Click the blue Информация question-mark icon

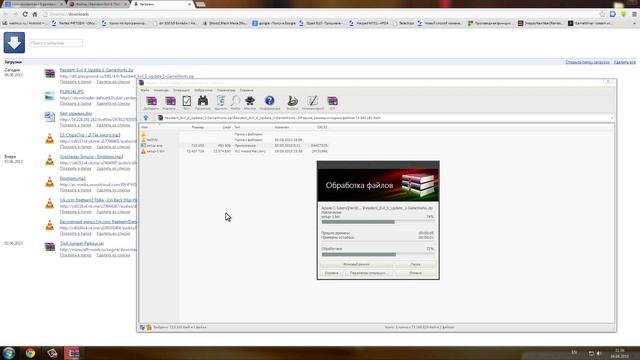(269, 101)
